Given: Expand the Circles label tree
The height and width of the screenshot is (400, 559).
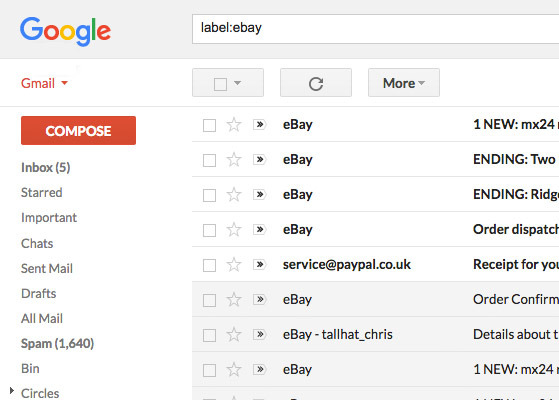Looking at the screenshot, I should point(12,391).
